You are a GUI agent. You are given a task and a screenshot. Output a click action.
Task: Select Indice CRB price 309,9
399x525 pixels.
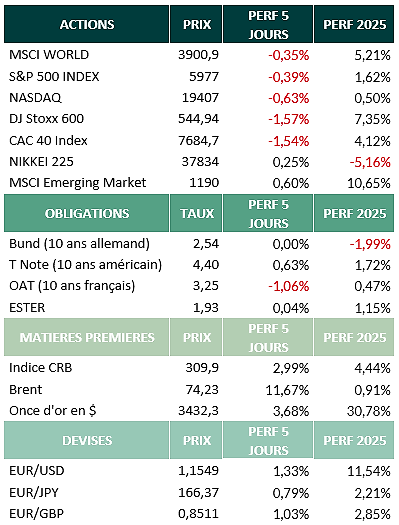click(202, 368)
